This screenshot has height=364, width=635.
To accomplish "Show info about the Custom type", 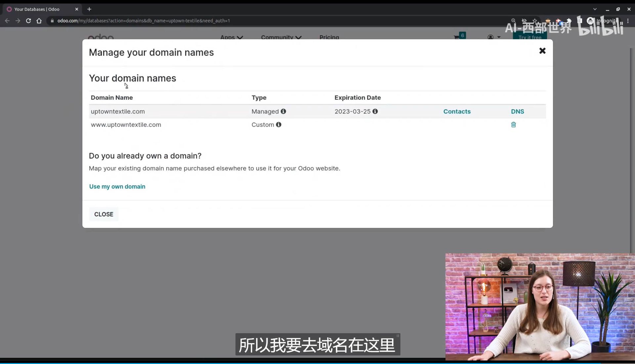I will pos(279,125).
